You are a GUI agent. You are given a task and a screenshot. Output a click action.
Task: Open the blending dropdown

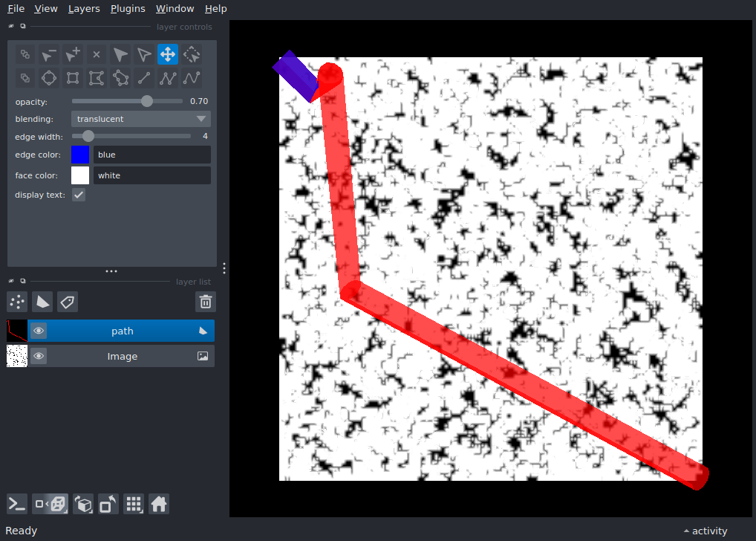pos(140,118)
